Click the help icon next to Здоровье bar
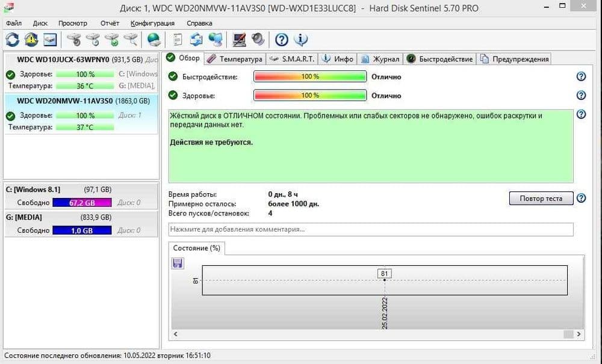Image resolution: width=602 pixels, height=364 pixels. pos(582,95)
